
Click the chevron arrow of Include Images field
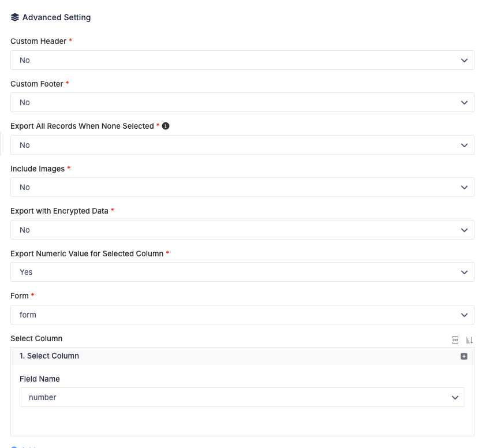point(464,187)
